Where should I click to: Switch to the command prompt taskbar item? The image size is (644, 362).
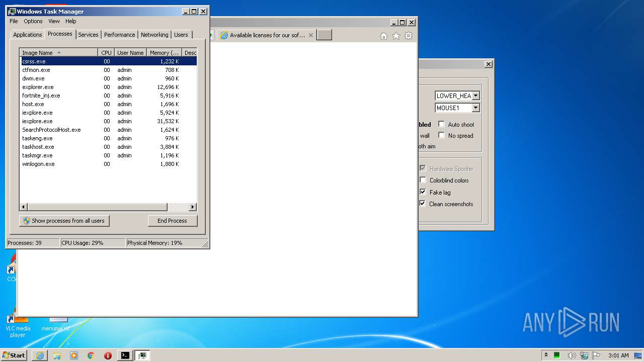(125, 355)
